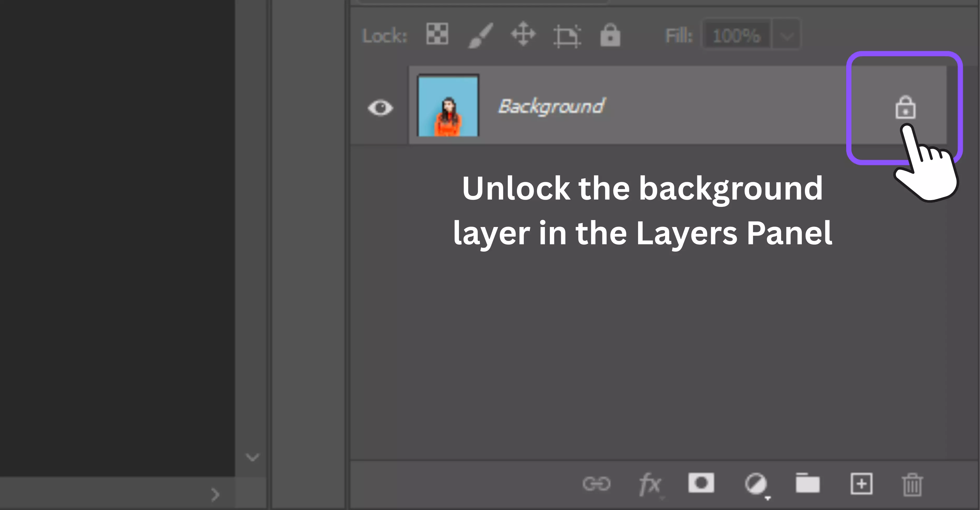Click the horizontal scrollbar right arrow
The image size is (980, 510).
coord(215,495)
